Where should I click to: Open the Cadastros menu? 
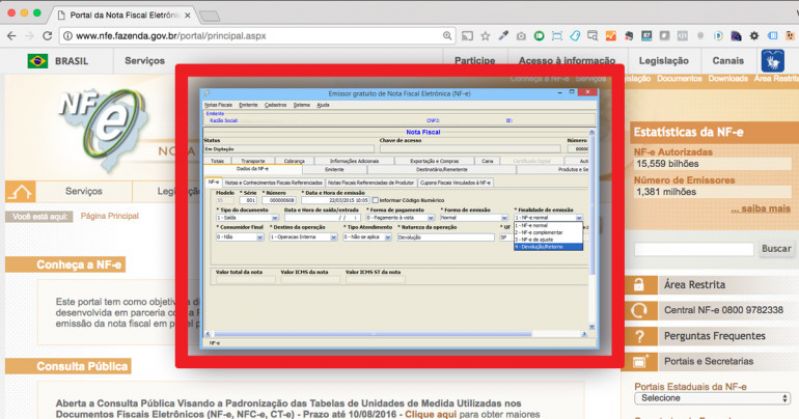tap(276, 105)
